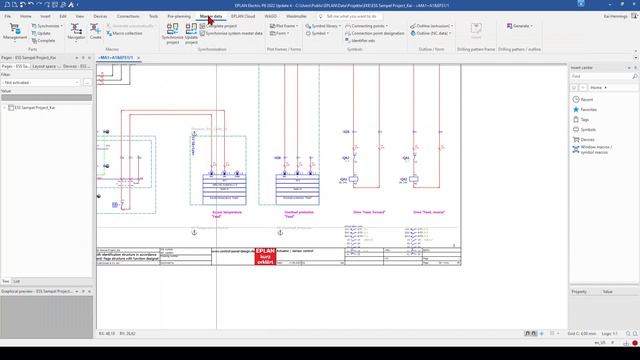Image resolution: width=640 pixels, height=360 pixels.
Task: Click the Create macro button
Action: click(x=96, y=32)
